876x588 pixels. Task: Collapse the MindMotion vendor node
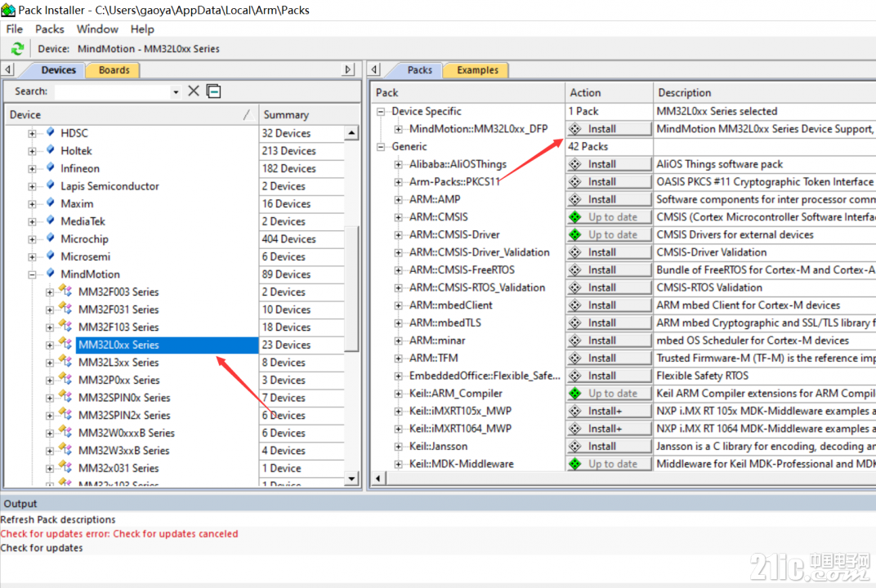click(x=33, y=274)
